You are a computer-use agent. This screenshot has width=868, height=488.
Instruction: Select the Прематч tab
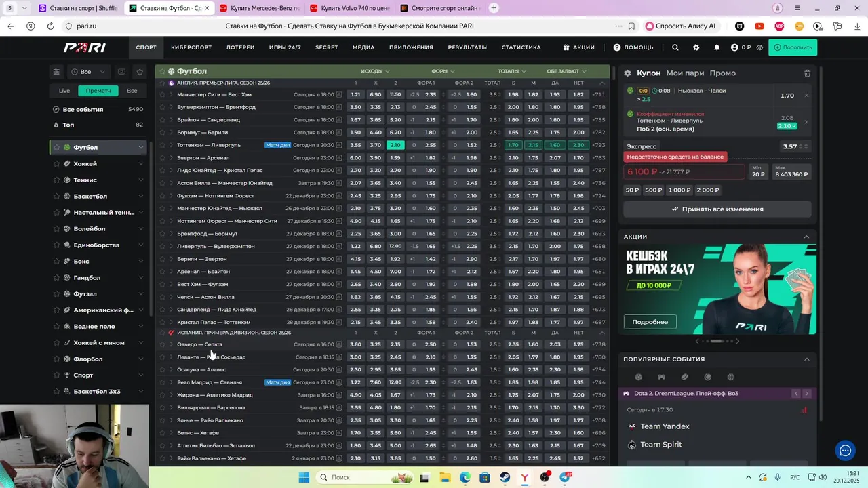point(98,90)
